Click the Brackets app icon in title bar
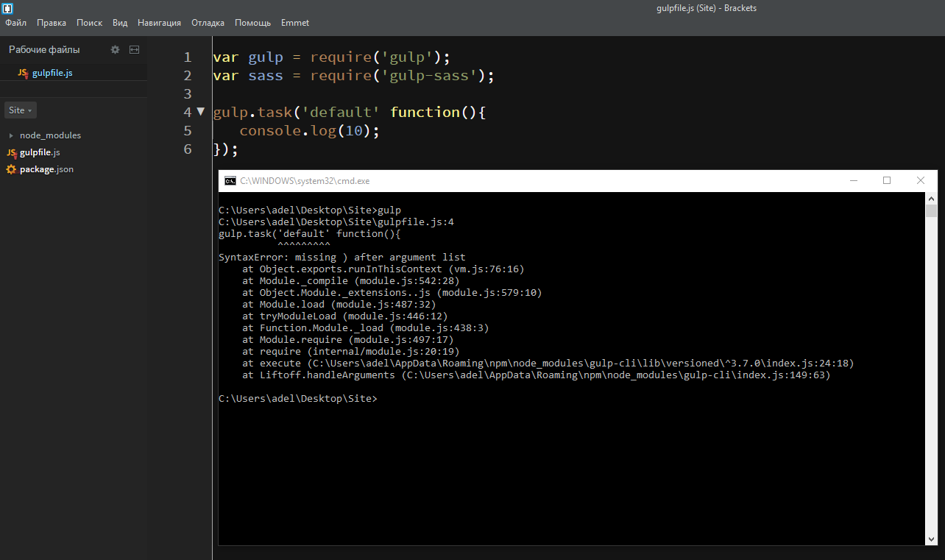Viewport: 945px width, 560px height. (8, 8)
